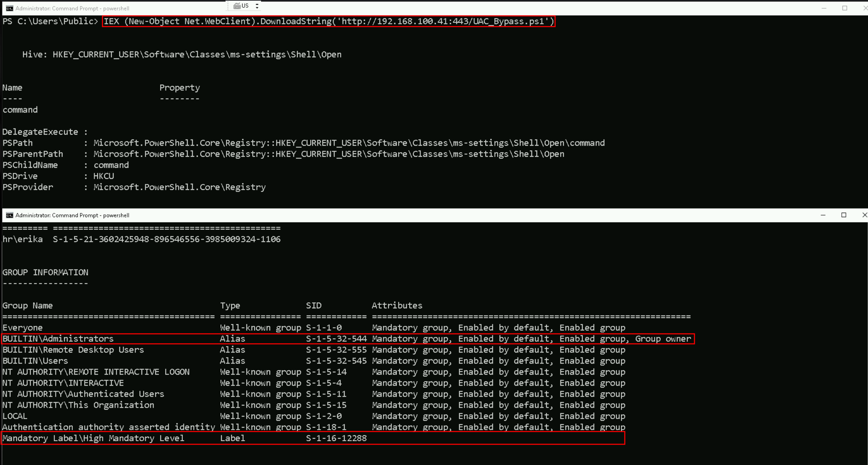Click the bottom window's title bar text
The image size is (868, 465).
click(x=72, y=215)
